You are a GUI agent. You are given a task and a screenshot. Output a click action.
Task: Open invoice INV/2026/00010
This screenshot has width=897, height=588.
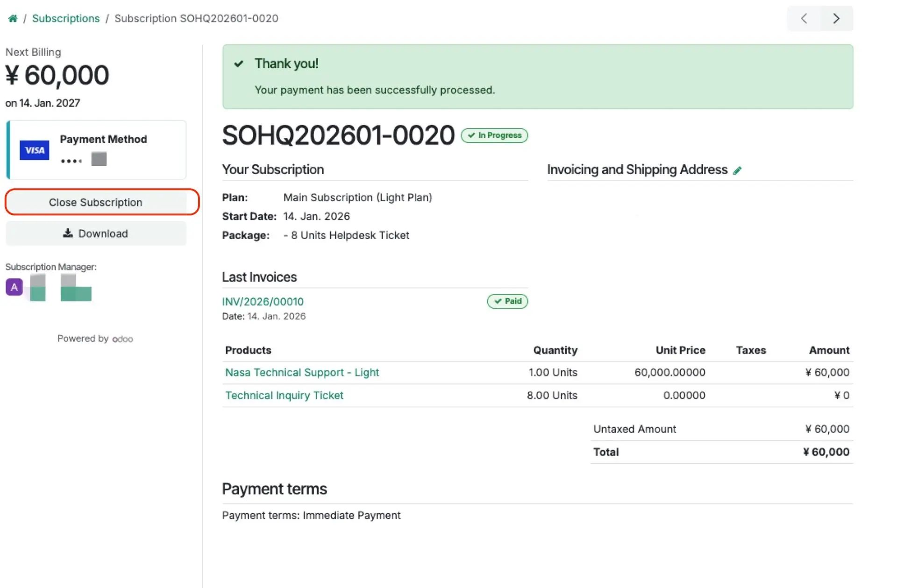(263, 302)
